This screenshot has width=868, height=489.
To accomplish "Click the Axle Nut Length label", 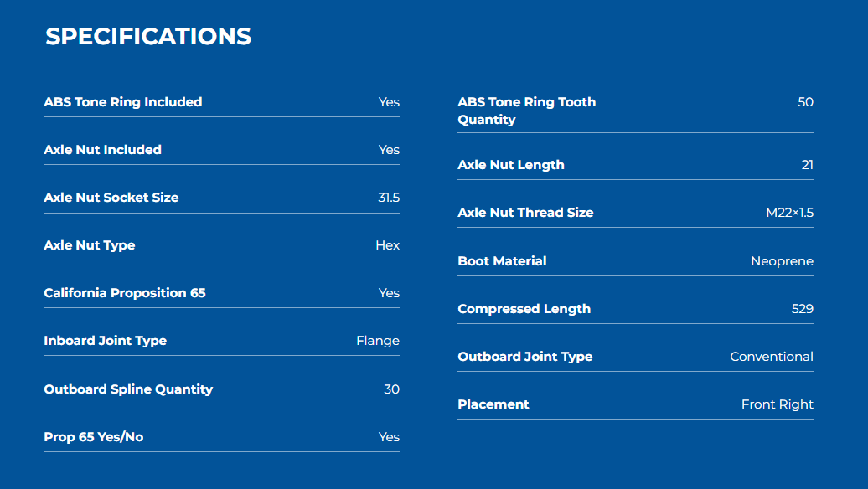I will [x=511, y=165].
